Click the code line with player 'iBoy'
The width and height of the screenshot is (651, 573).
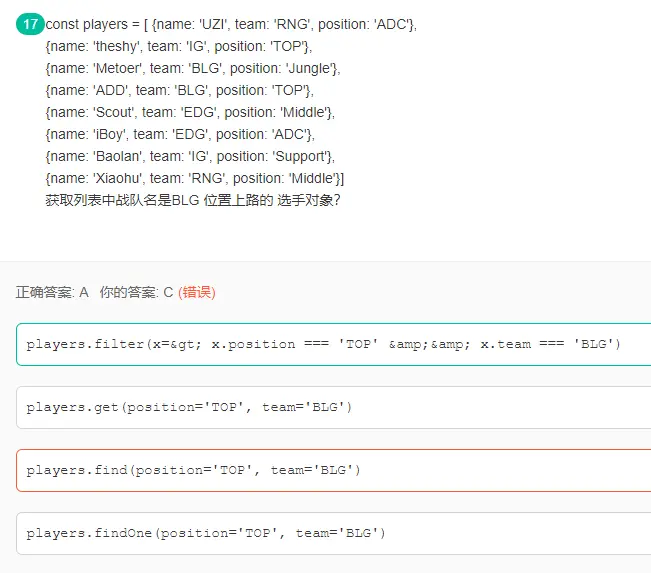[x=180, y=135]
